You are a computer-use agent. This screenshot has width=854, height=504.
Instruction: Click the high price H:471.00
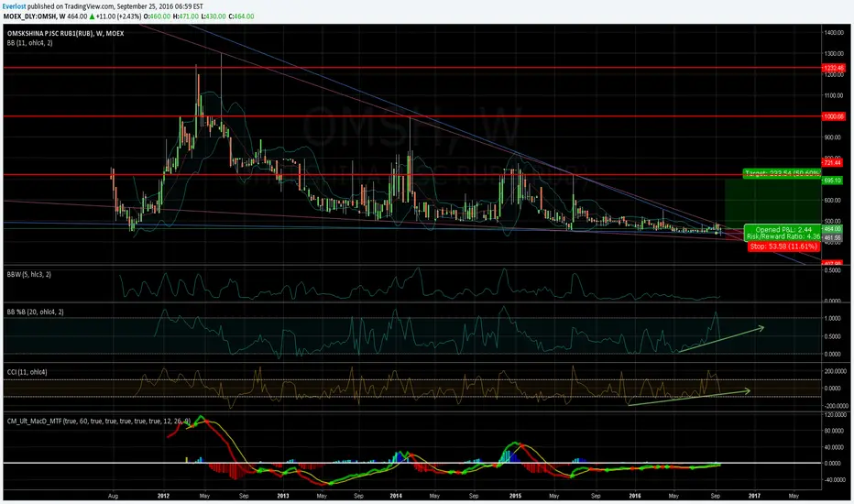pyautogui.click(x=186, y=16)
